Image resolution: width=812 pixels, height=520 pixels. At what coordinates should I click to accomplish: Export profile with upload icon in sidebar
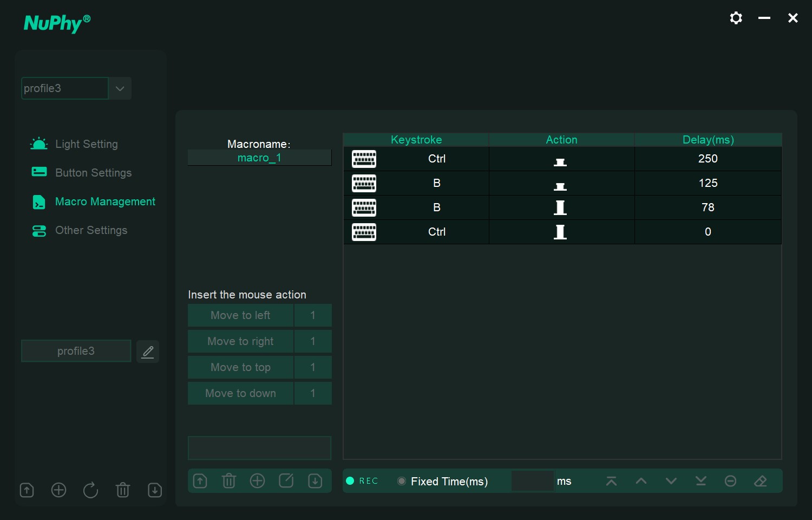coord(27,490)
